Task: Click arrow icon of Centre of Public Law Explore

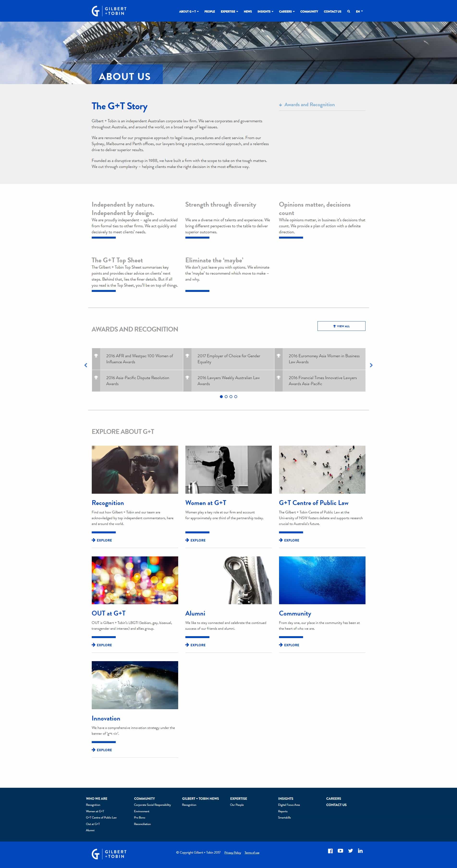Action: click(x=280, y=540)
